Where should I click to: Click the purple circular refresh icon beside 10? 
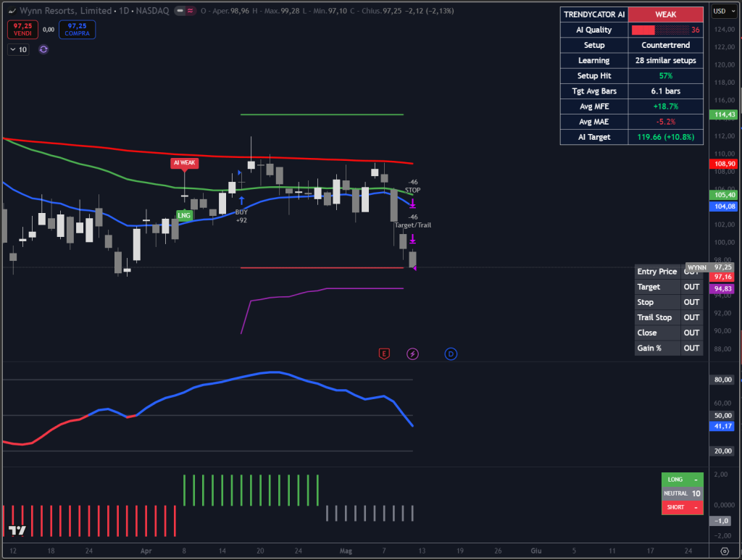point(43,49)
